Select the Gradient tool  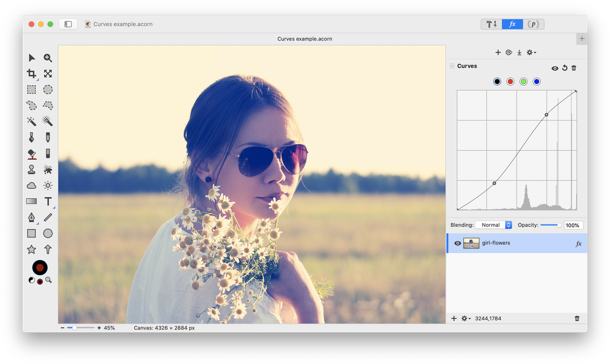pos(32,201)
